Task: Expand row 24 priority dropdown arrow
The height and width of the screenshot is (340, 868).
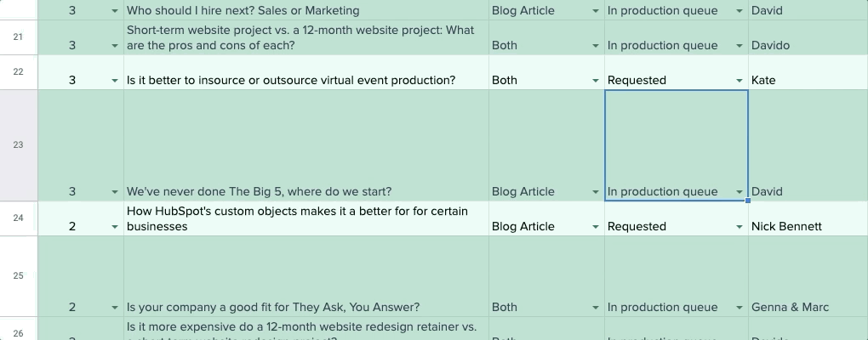Action: tap(115, 227)
